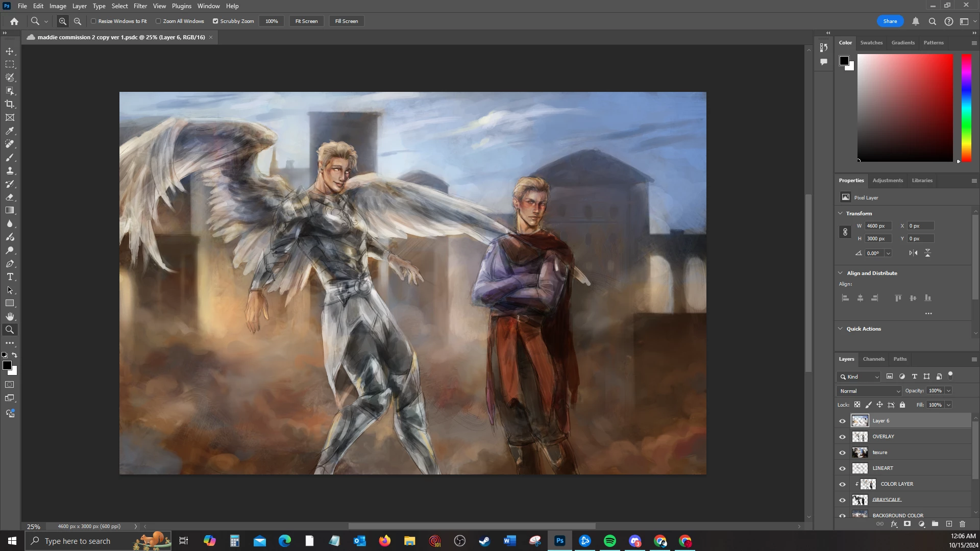The image size is (980, 551).
Task: Open the Filter menu
Action: pyautogui.click(x=140, y=6)
